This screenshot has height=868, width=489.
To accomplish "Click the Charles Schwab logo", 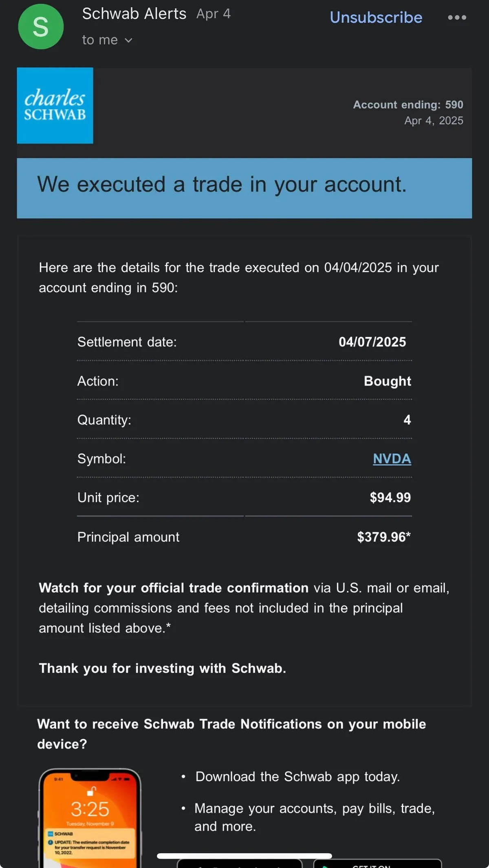I will point(55,106).
